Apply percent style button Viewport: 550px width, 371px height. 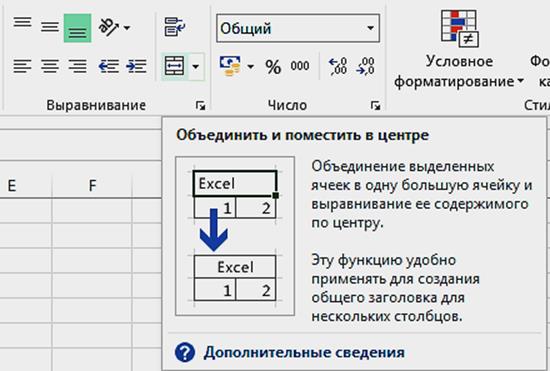(273, 66)
